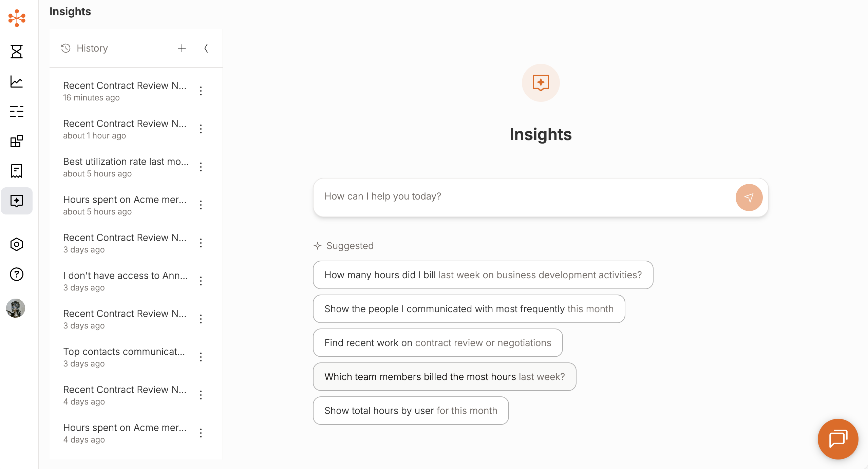The image size is (868, 469).
Task: Open the user profile avatar
Action: 16,308
